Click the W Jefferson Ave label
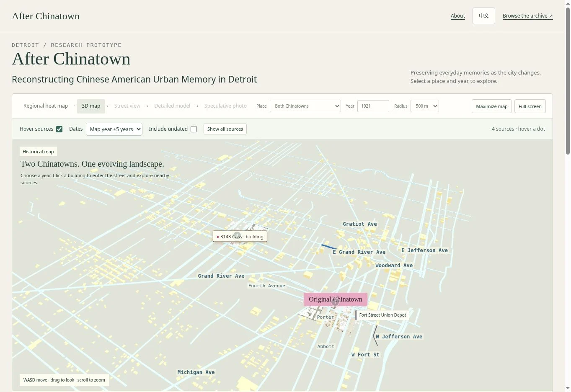 click(x=399, y=337)
